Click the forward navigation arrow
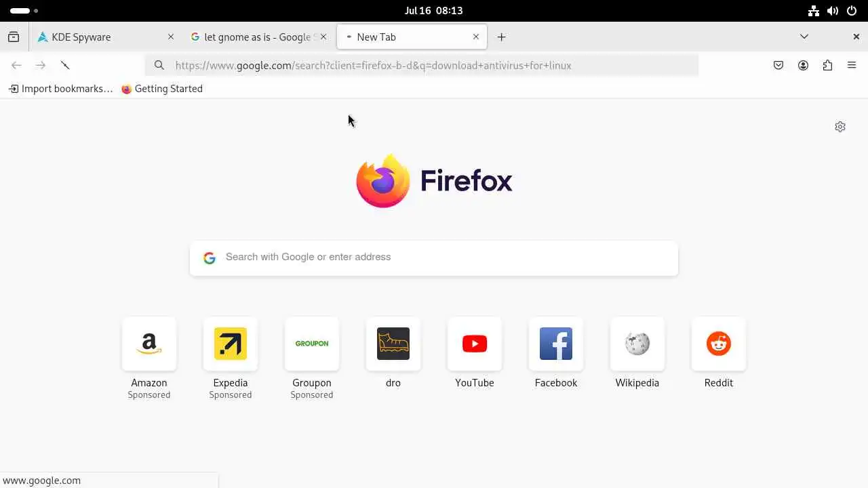This screenshot has width=868, height=488. point(41,65)
